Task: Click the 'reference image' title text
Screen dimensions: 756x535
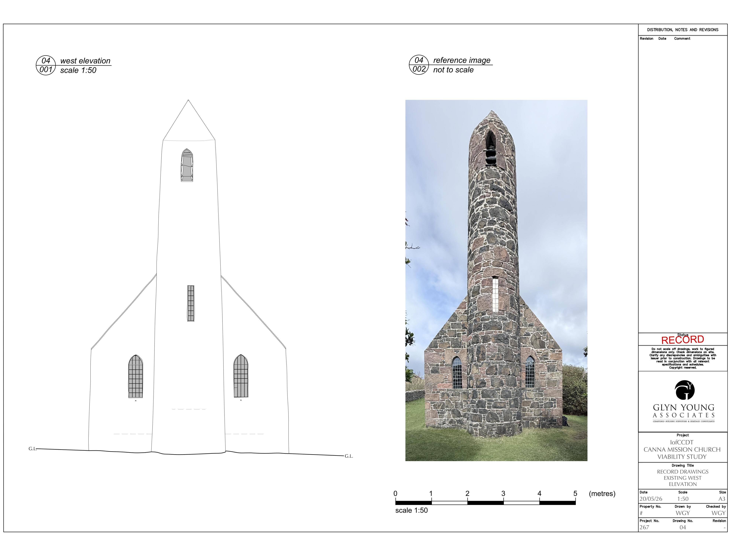Action: 462,60
